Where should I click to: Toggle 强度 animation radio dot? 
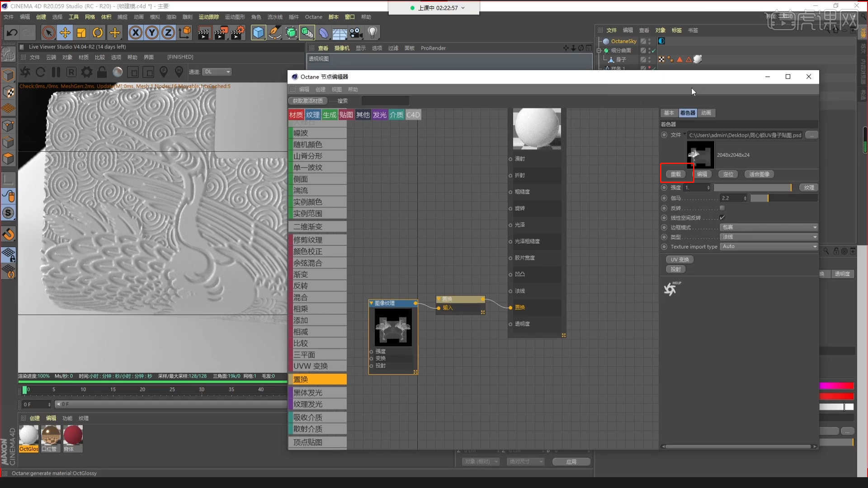(664, 188)
